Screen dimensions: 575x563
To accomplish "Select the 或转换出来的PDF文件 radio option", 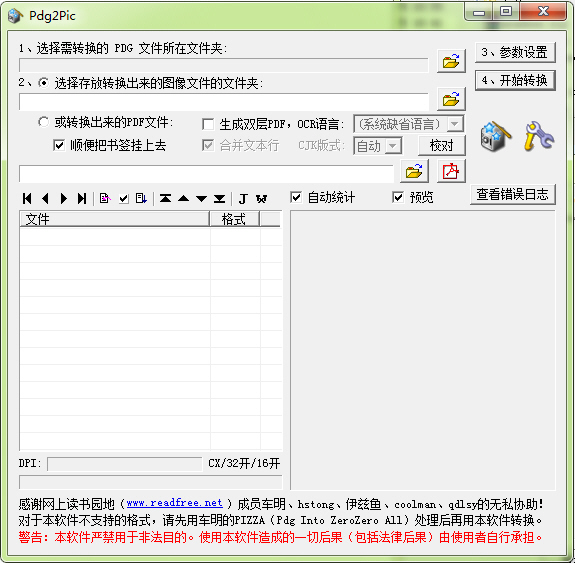I will pyautogui.click(x=44, y=122).
